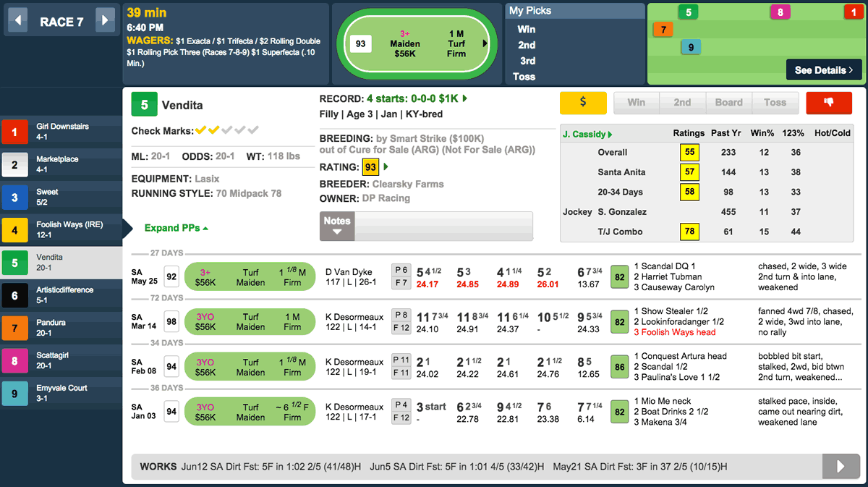The image size is (868, 487).
Task: Open See Details for My Picks
Action: (824, 69)
